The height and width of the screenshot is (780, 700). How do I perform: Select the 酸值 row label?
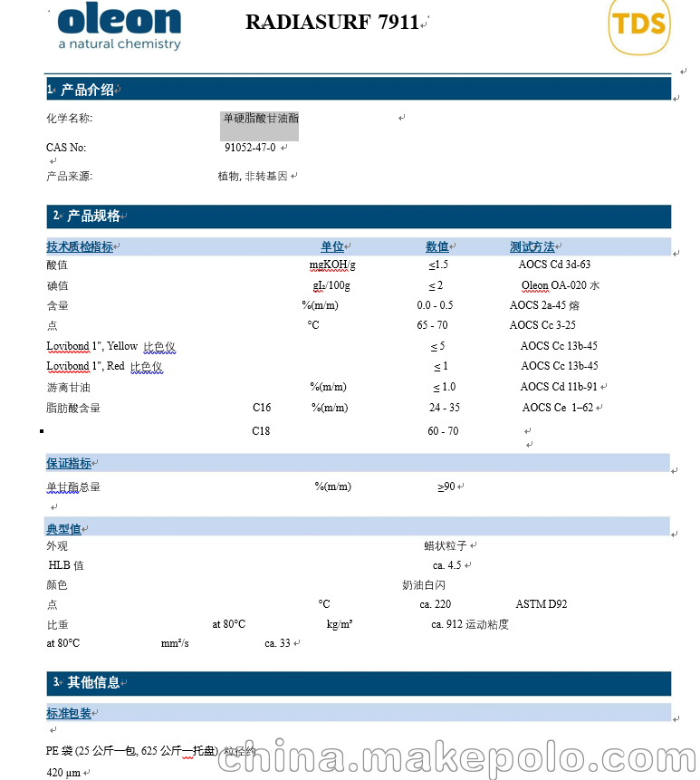[57, 265]
